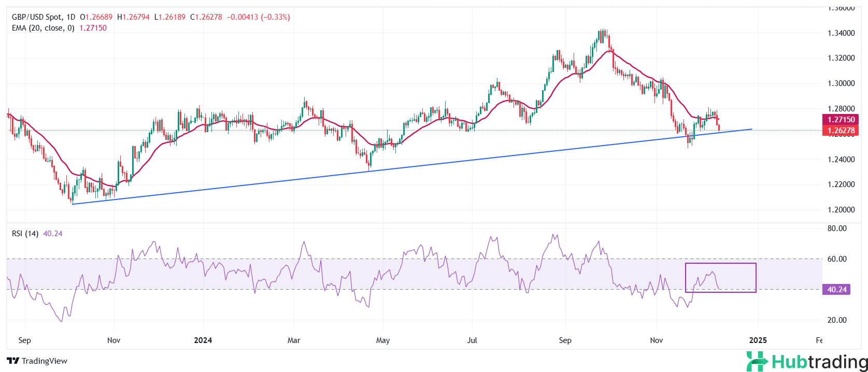Click the -0.33% change value in header
Image resolution: width=868 pixels, height=372 pixels.
[x=276, y=17]
